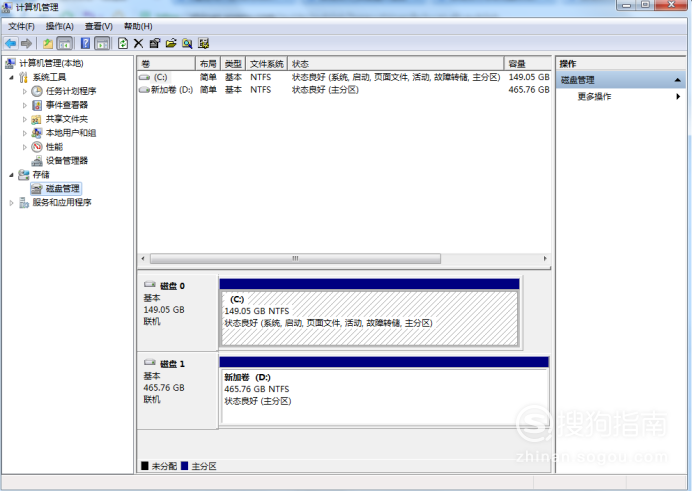Screen dimensions: 692x491
Task: Click the Refresh toolbar icon
Action: 123,43
